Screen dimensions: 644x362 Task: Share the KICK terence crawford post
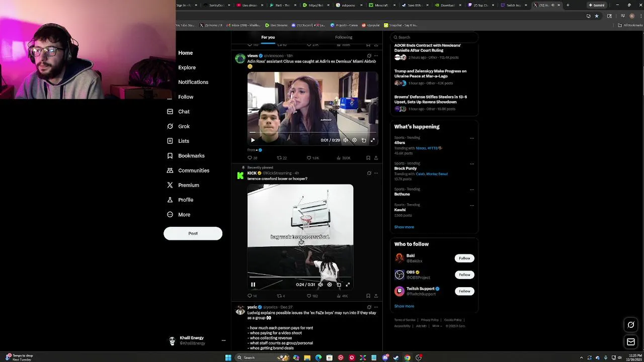[376, 296]
